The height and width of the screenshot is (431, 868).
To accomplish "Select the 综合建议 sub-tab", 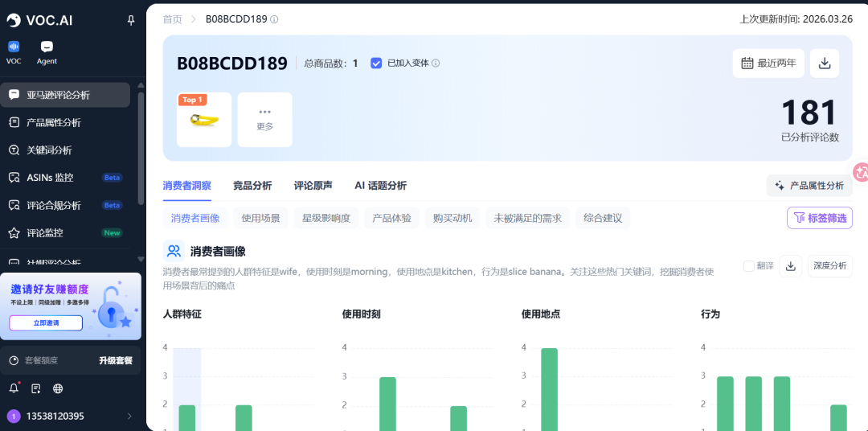I will (603, 218).
